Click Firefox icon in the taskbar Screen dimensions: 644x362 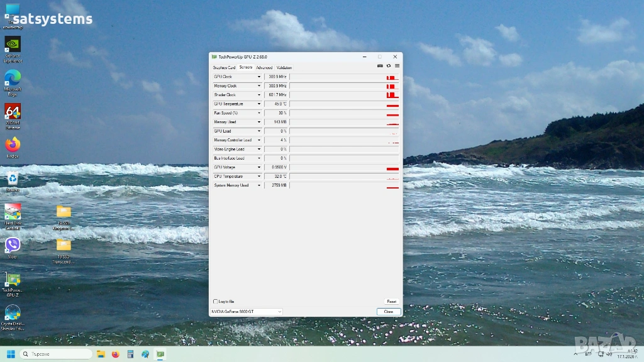coord(115,354)
